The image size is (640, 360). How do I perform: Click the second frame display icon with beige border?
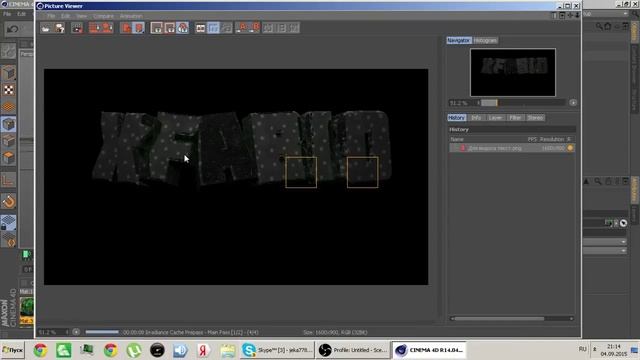[170, 28]
